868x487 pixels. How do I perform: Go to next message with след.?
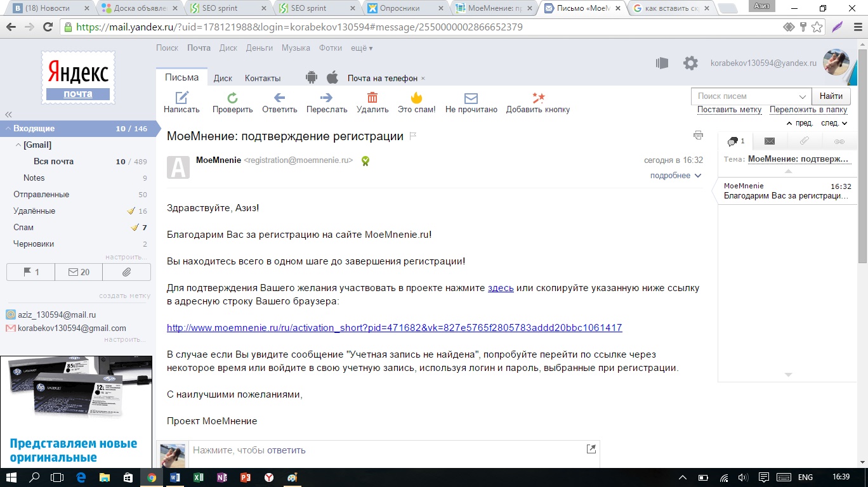tap(834, 123)
